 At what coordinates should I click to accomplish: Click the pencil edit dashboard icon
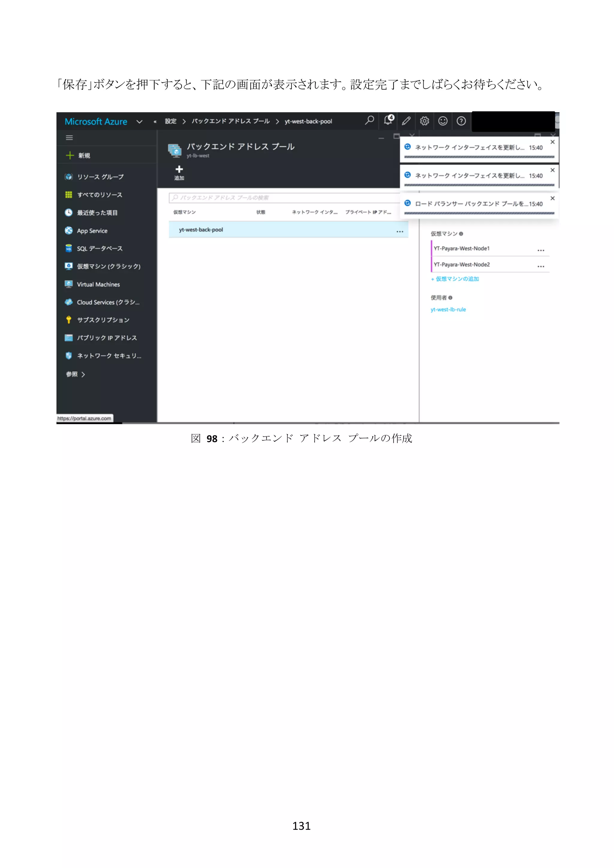[406, 121]
